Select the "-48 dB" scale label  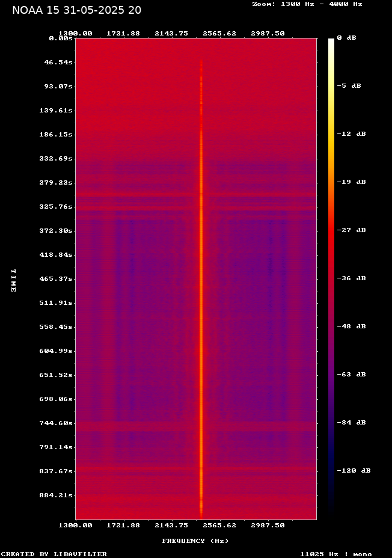click(x=352, y=327)
